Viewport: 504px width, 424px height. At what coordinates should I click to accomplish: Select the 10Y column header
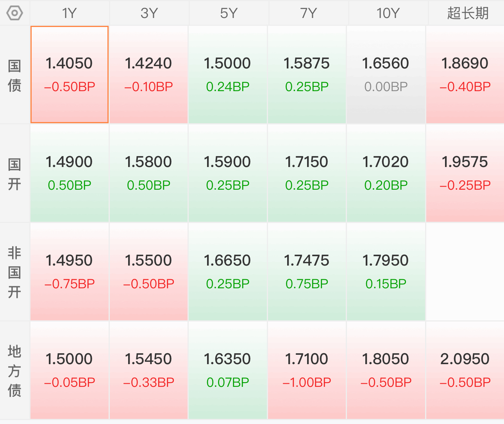(x=388, y=13)
